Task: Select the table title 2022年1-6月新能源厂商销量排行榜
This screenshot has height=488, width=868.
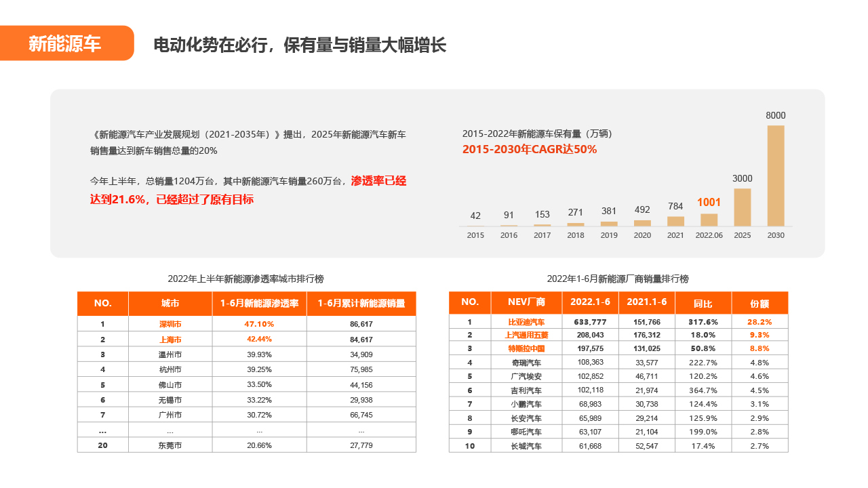Action: pyautogui.click(x=618, y=279)
